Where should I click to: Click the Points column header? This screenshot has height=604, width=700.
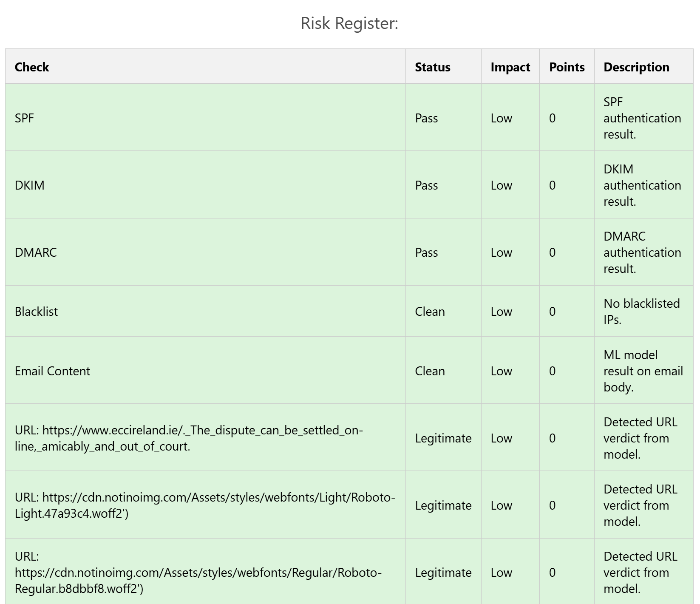click(x=567, y=67)
